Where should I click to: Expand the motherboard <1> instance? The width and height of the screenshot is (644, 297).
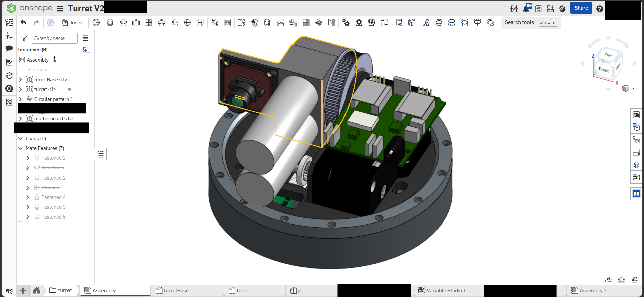20,119
